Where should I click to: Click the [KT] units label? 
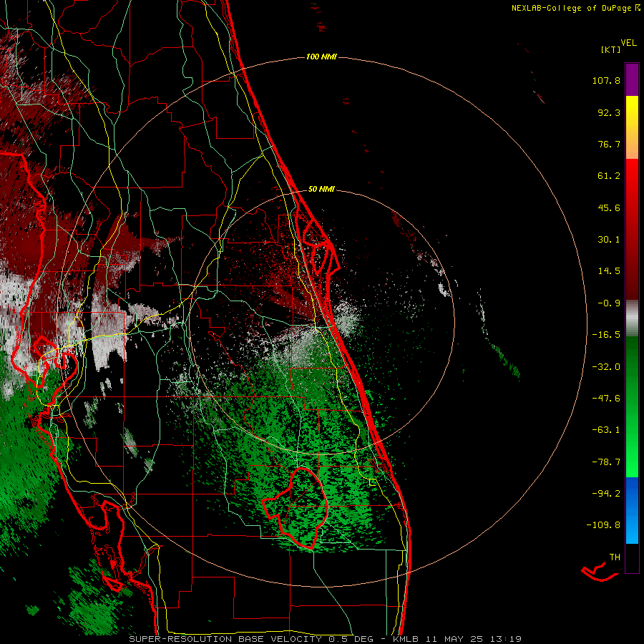610,49
